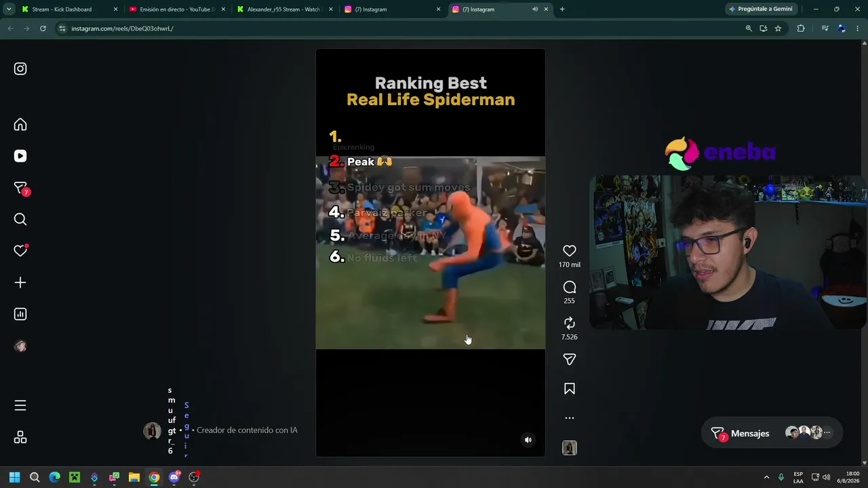The height and width of the screenshot is (488, 868).
Task: Open your profile avatar in the sidebar
Action: (x=20, y=346)
